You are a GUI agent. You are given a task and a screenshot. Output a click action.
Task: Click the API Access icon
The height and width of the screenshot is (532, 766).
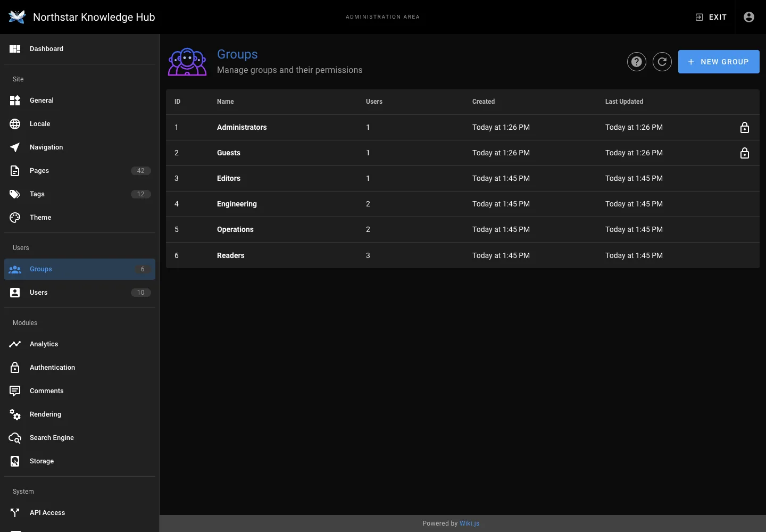[15, 513]
